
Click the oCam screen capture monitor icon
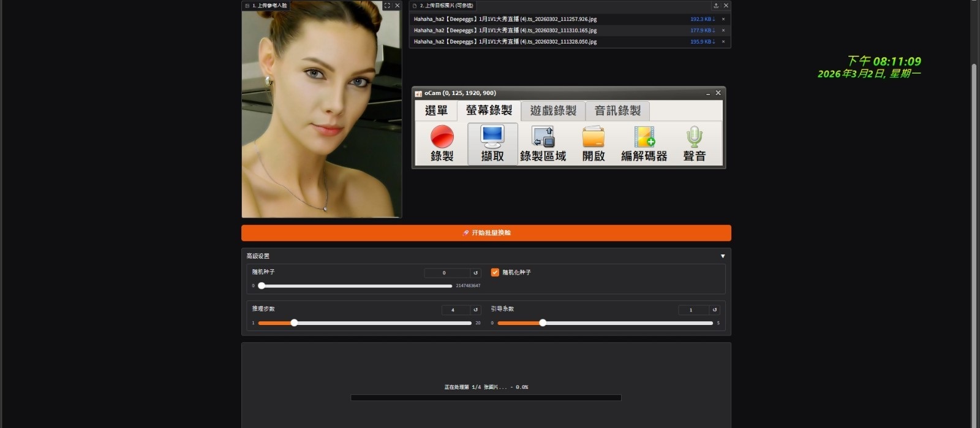click(492, 137)
